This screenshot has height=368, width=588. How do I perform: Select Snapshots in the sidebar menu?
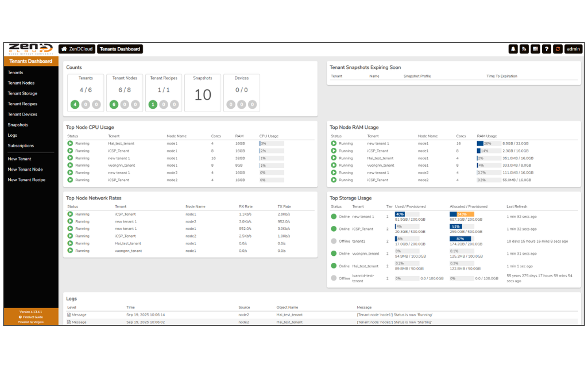pos(18,125)
